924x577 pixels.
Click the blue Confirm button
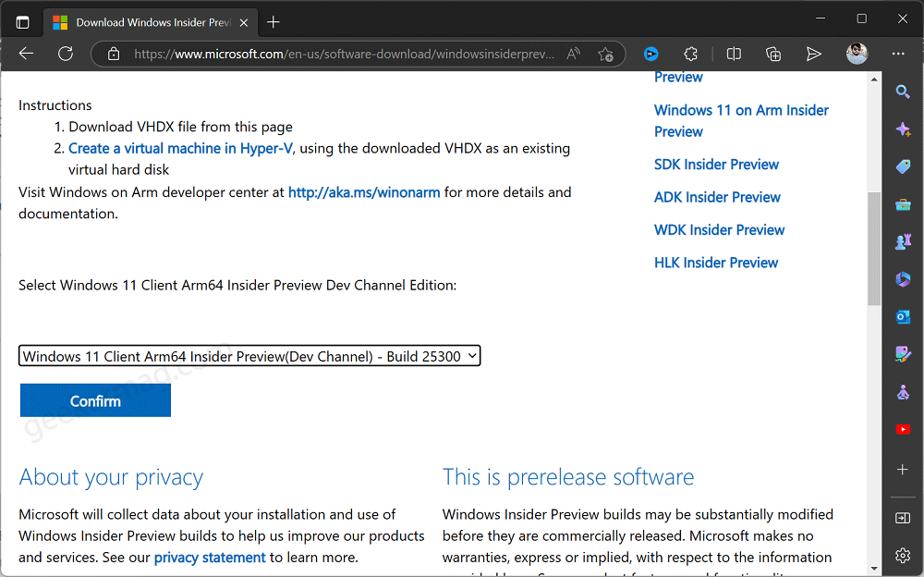[95, 400]
